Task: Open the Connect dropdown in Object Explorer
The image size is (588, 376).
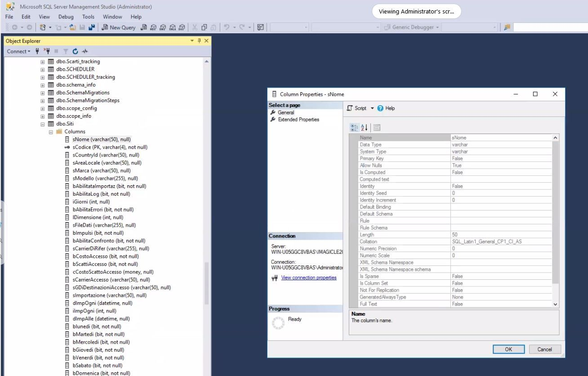Action: (19, 51)
